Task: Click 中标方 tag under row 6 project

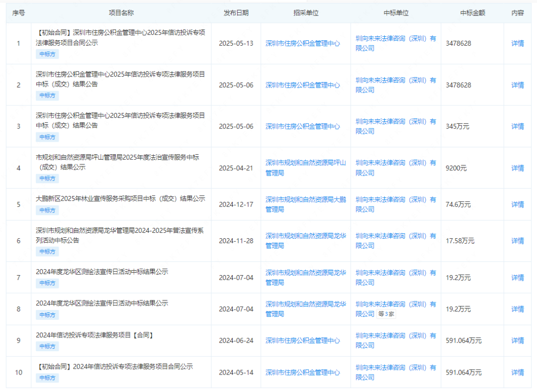Action: (47, 252)
